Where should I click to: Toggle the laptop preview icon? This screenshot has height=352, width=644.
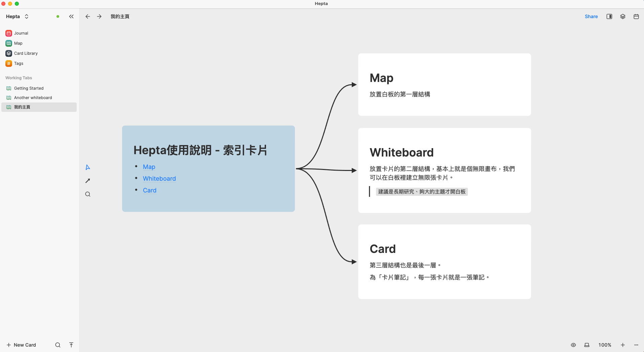[x=586, y=345]
